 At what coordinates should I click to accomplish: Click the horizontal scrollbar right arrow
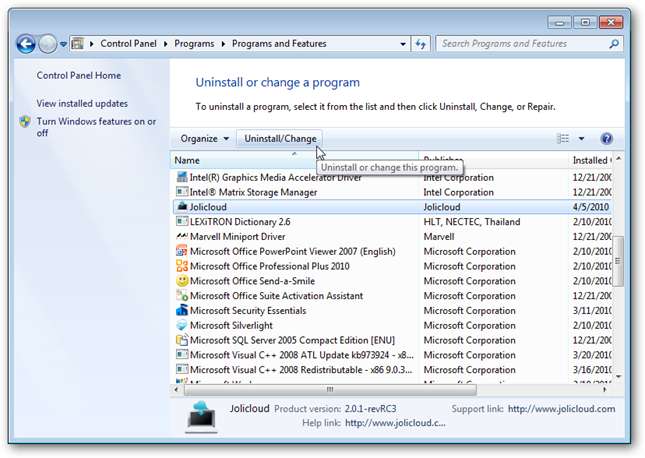pos(605,389)
